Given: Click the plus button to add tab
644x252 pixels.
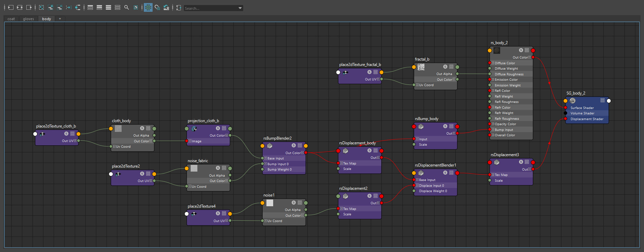Looking at the screenshot, I should click(x=60, y=19).
